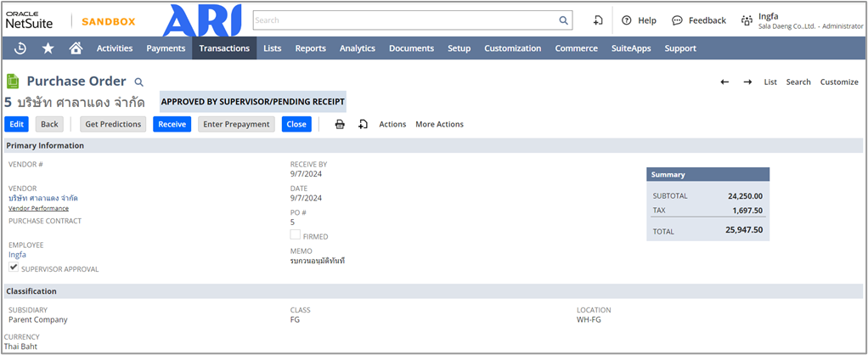This screenshot has height=355, width=868.
Task: Select the subsidiary value Parent Company
Action: (38, 319)
